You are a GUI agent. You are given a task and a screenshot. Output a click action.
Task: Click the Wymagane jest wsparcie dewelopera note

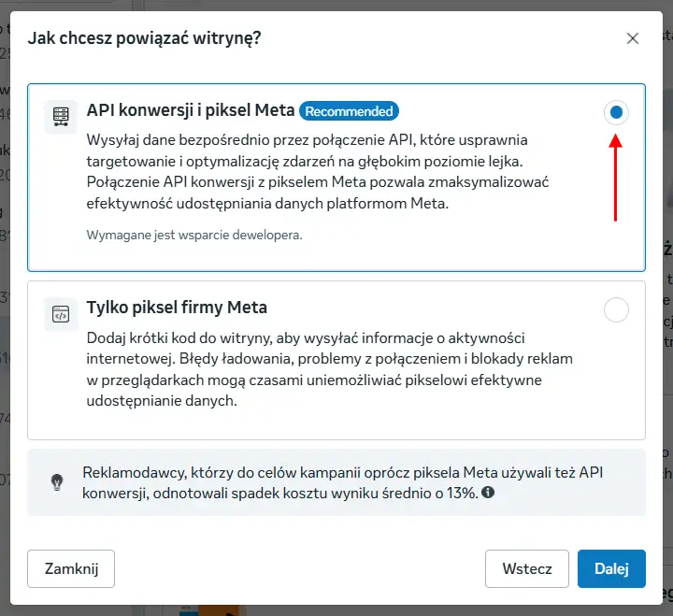pyautogui.click(x=194, y=235)
